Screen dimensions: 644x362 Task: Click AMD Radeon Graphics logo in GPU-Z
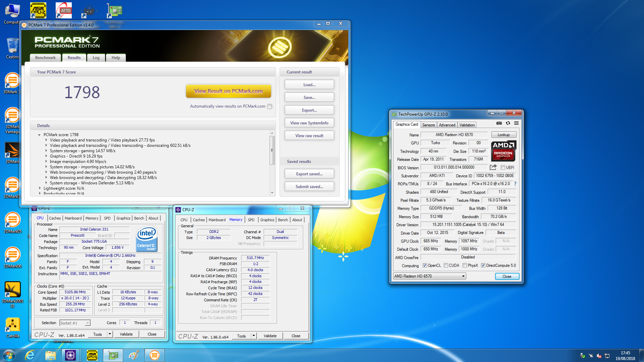(x=503, y=151)
